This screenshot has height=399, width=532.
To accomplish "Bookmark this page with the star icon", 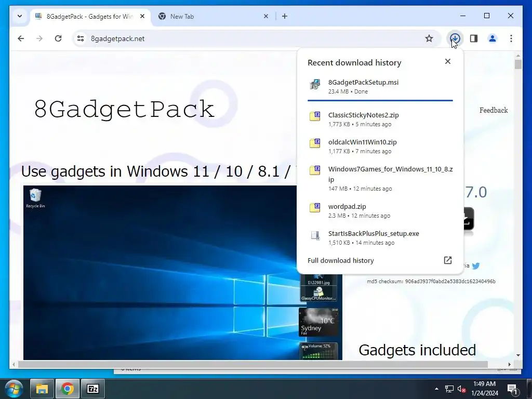I will pyautogui.click(x=429, y=38).
